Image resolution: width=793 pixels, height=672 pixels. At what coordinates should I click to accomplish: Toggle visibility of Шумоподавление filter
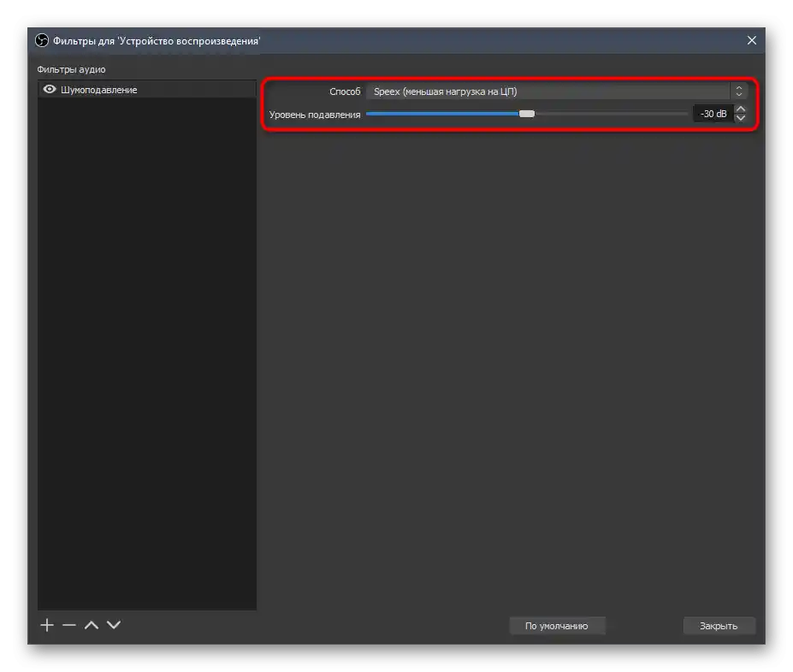pos(49,90)
